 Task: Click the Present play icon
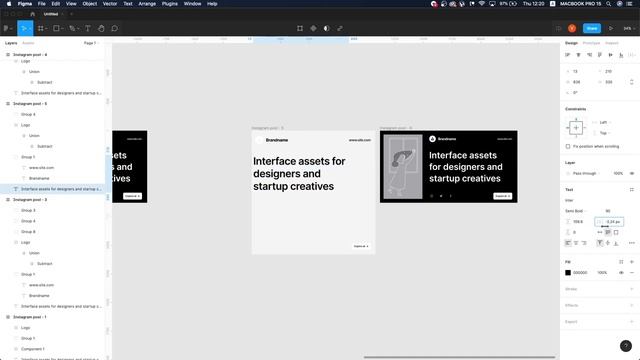tap(611, 29)
